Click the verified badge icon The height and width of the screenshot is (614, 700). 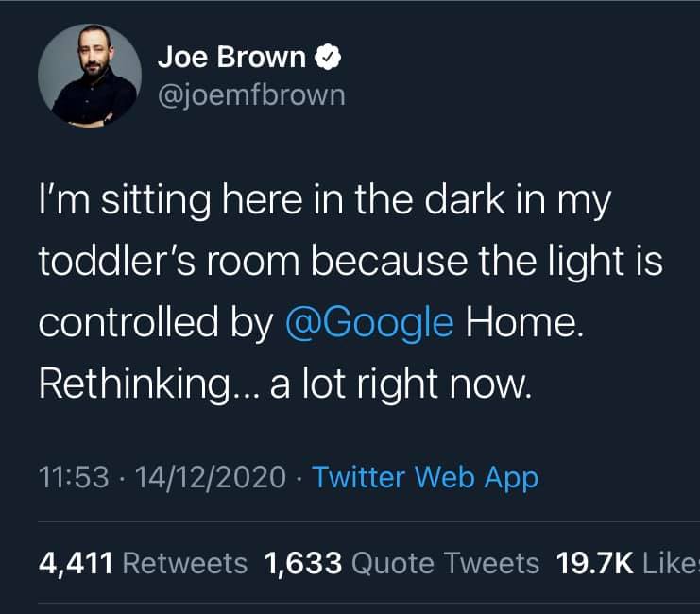click(x=328, y=58)
